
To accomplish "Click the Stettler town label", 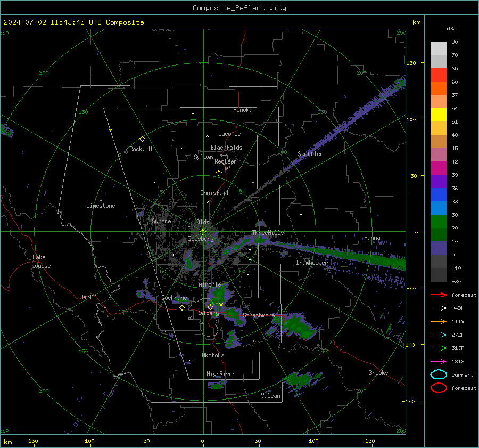I will pos(310,154).
